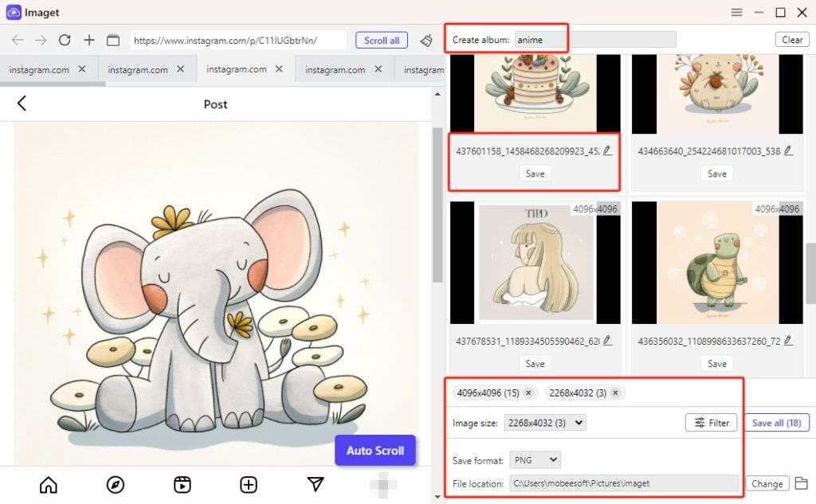The image size is (816, 504).
Task: Remove the 4096x4096 filter tag
Action: pyautogui.click(x=528, y=393)
